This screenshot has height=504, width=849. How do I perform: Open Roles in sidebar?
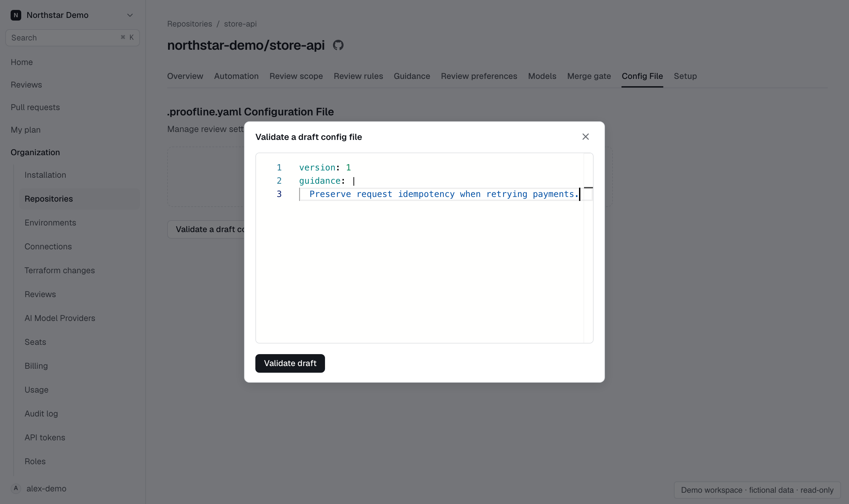(x=35, y=461)
